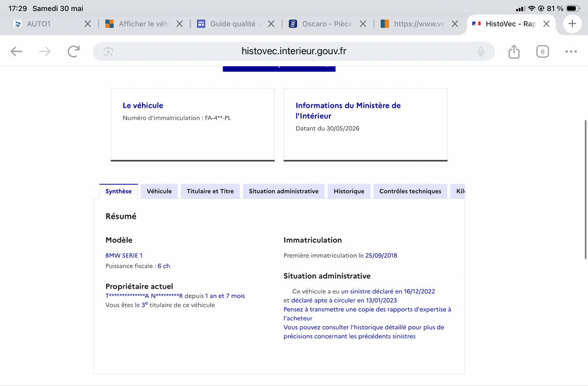Tap the microphone icon in address bar

(x=481, y=51)
